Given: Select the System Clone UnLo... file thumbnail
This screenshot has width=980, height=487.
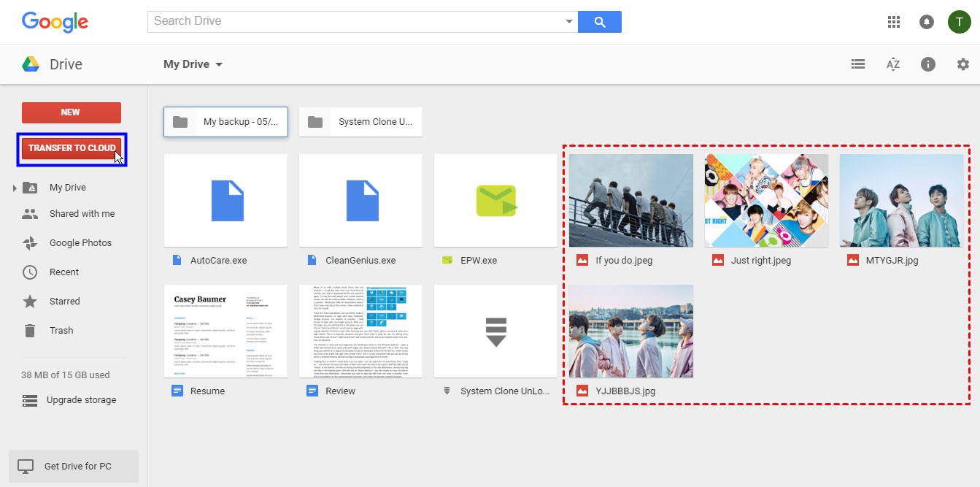Looking at the screenshot, I should (x=496, y=331).
